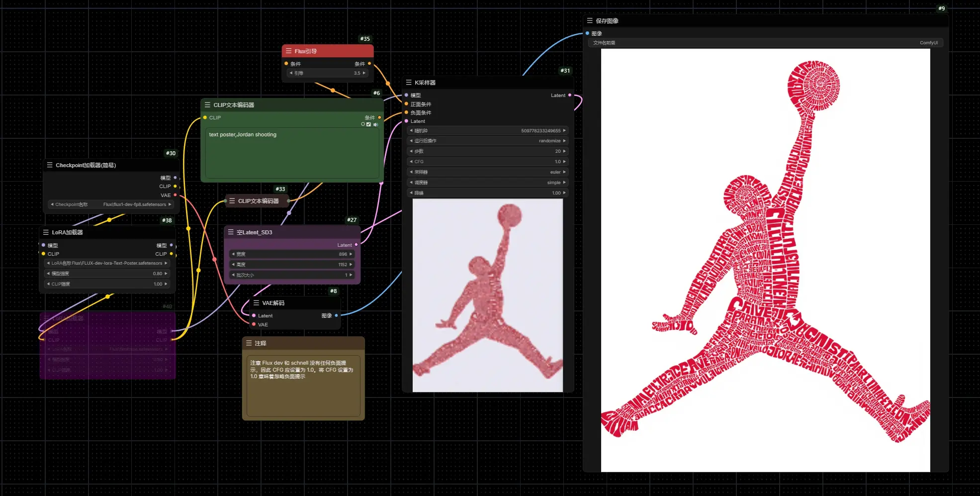Click the Flux引导 条件 output connector dot

(x=369, y=64)
